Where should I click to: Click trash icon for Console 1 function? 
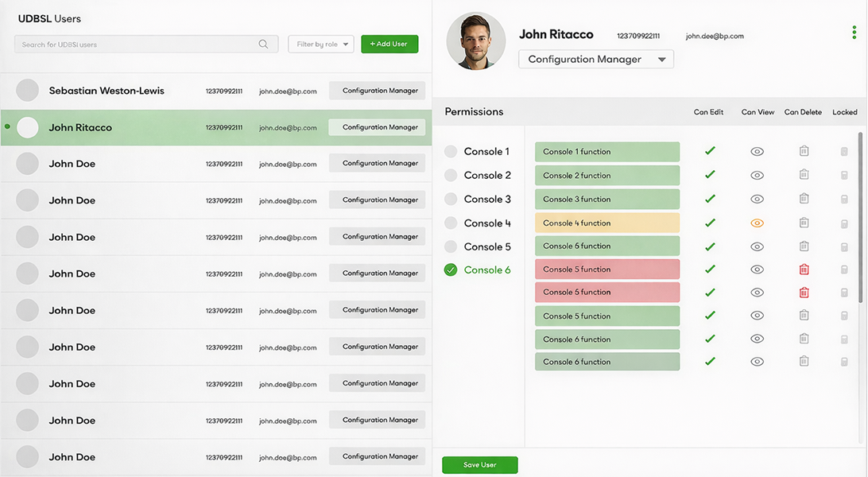click(804, 151)
